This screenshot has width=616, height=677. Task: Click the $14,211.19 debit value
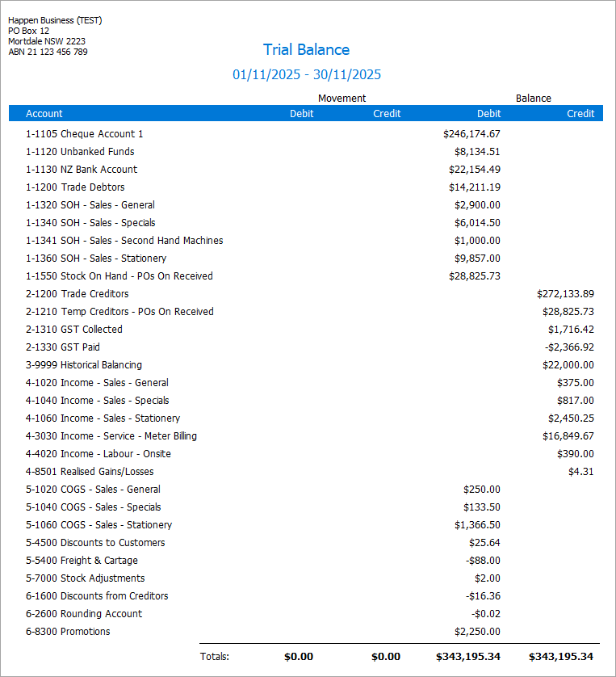pyautogui.click(x=475, y=187)
